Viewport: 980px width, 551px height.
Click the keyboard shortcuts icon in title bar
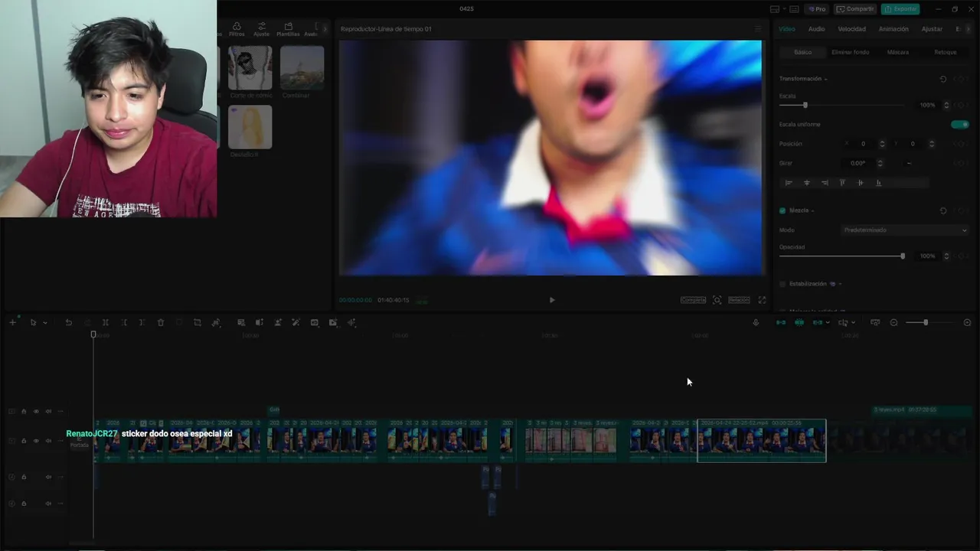click(794, 9)
